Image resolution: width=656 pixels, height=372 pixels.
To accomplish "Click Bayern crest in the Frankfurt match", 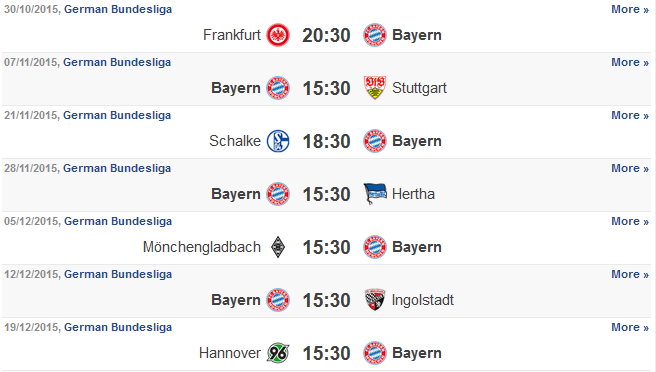I will [374, 35].
